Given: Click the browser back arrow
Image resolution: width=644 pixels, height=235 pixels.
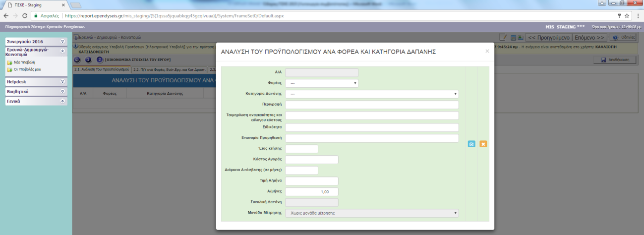Looking at the screenshot, I should point(6,16).
